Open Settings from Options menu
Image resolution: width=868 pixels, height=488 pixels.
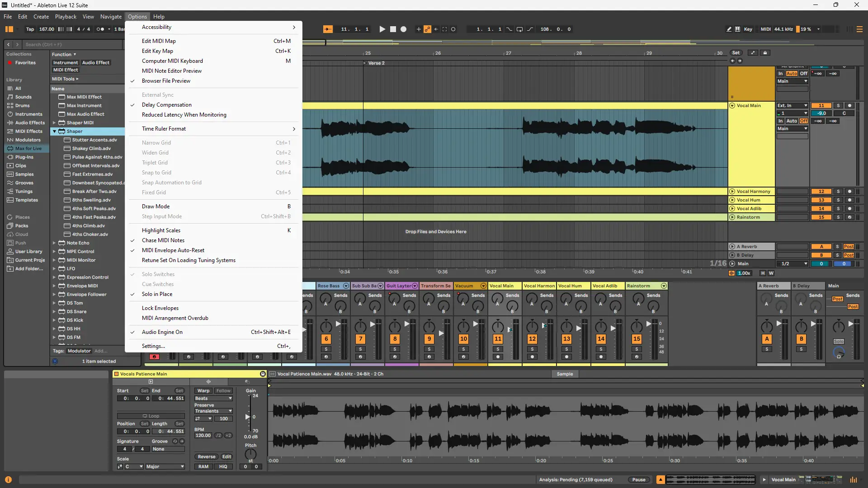point(153,346)
